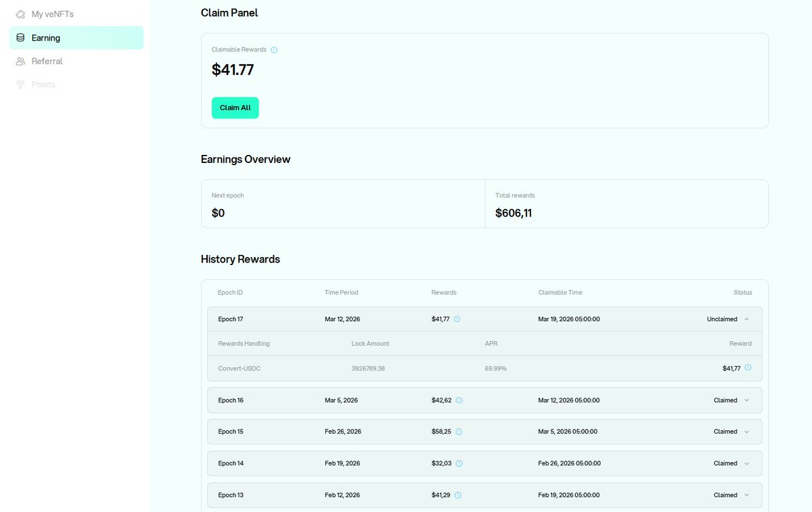Click the Epoch 17 label

[231, 319]
